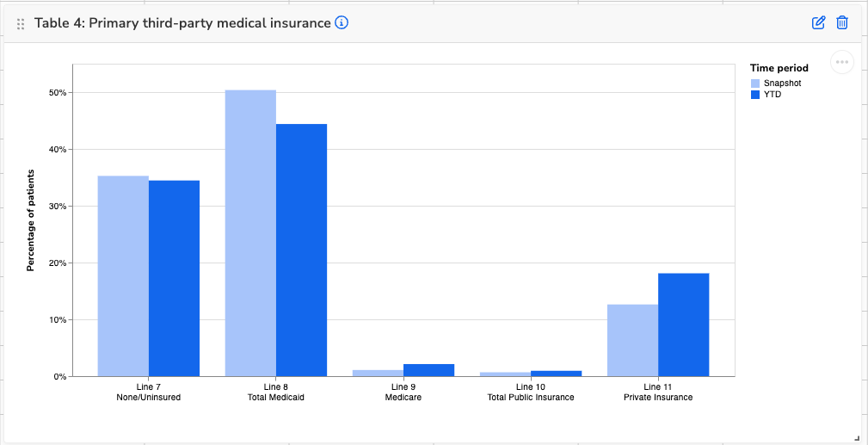Click the edit pencil icon
The width and height of the screenshot is (868, 445).
click(818, 22)
